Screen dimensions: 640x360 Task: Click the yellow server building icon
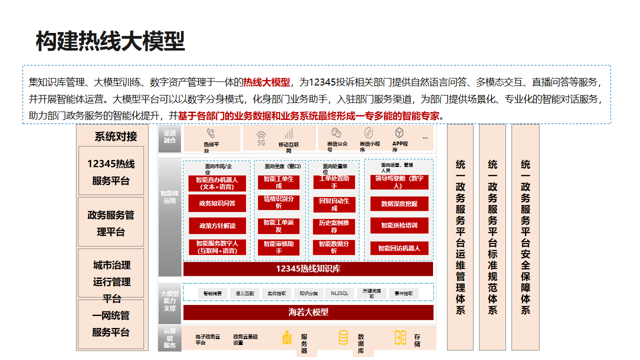(x=287, y=338)
